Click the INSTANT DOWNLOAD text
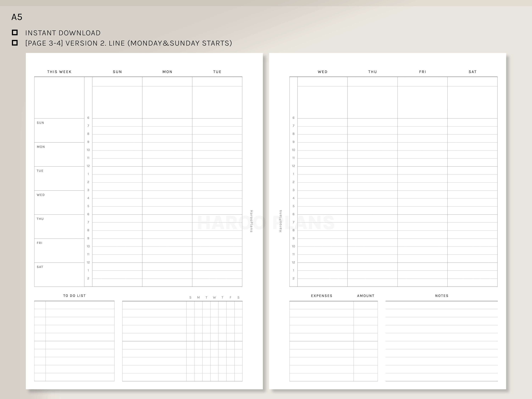 coord(63,33)
